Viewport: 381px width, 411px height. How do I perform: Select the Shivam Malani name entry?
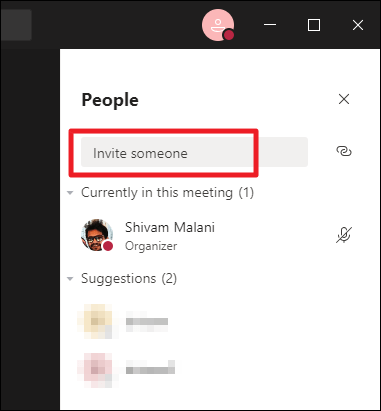pyautogui.click(x=170, y=227)
